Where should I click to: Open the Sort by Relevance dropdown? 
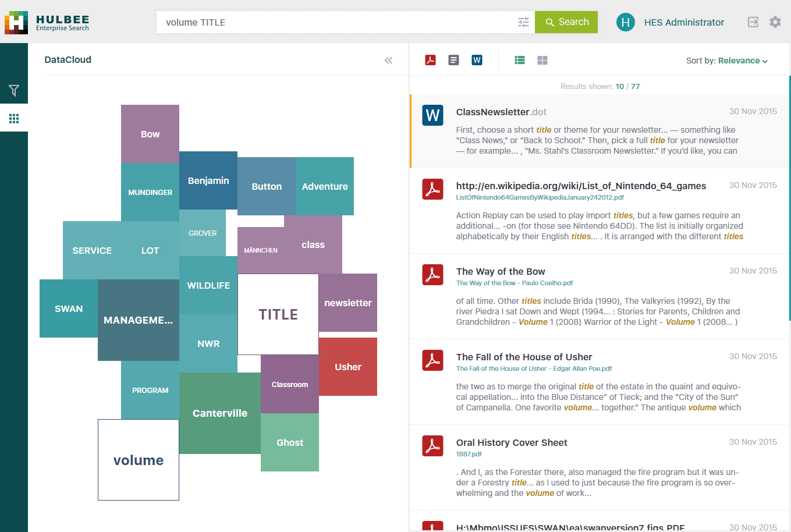click(x=727, y=61)
